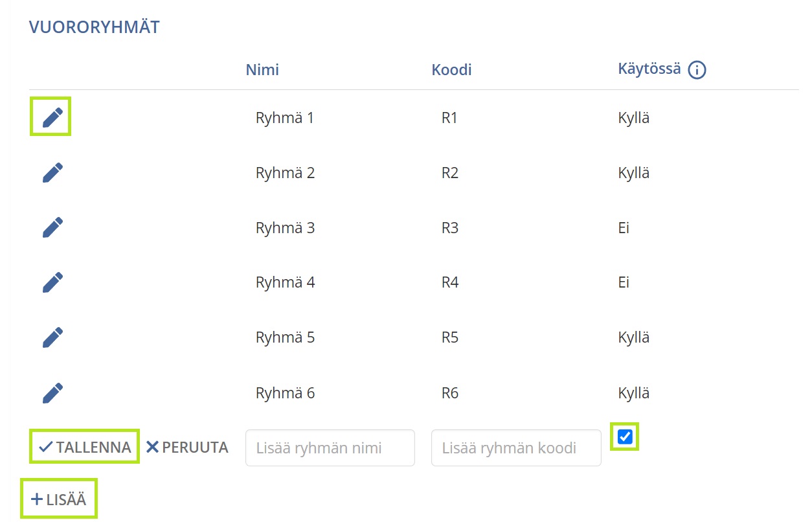
Task: Edit the Ryhmä 4 shift group
Action: coord(51,282)
